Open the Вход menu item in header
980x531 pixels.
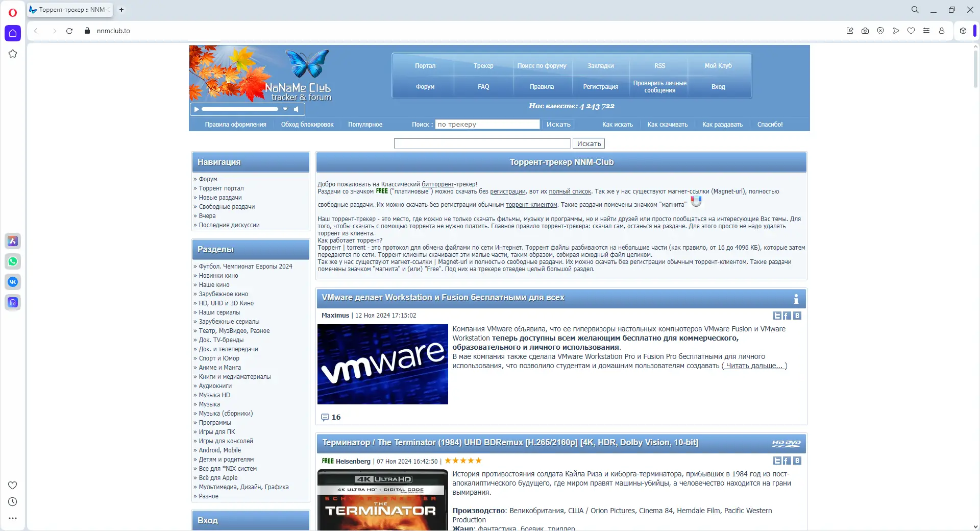718,87
